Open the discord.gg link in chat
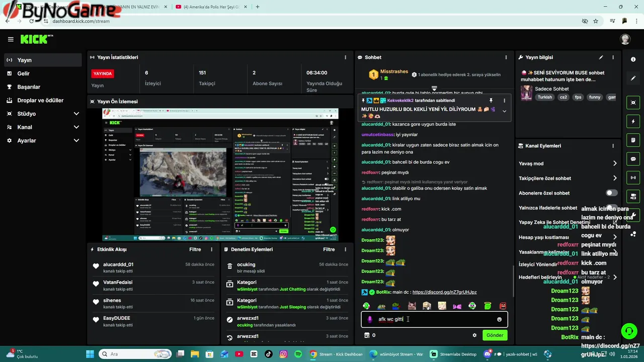 [444, 292]
